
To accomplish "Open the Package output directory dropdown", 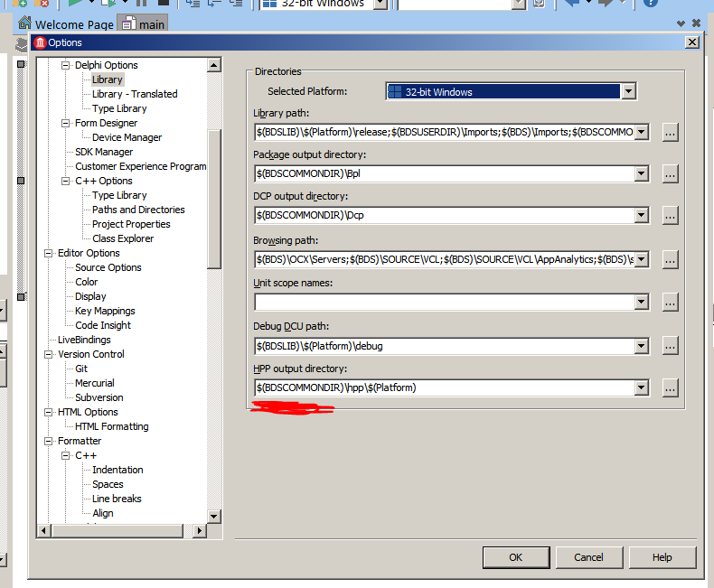I will coord(641,173).
